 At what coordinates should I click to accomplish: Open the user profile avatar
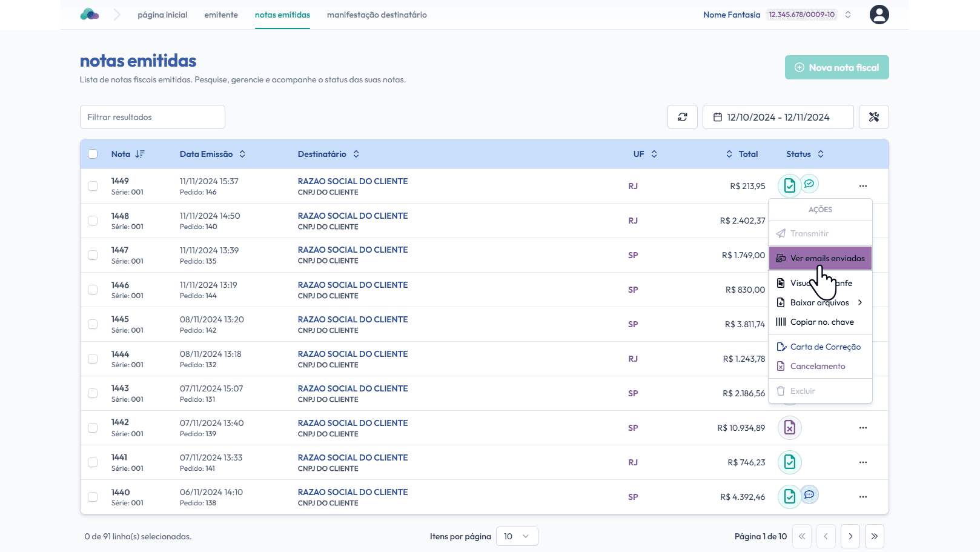[x=879, y=15]
